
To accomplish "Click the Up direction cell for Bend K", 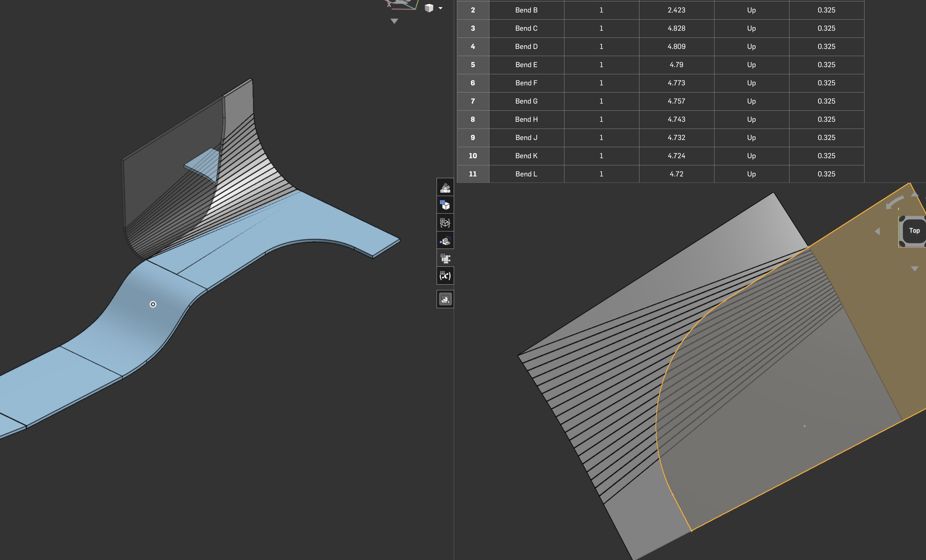I will (x=751, y=156).
